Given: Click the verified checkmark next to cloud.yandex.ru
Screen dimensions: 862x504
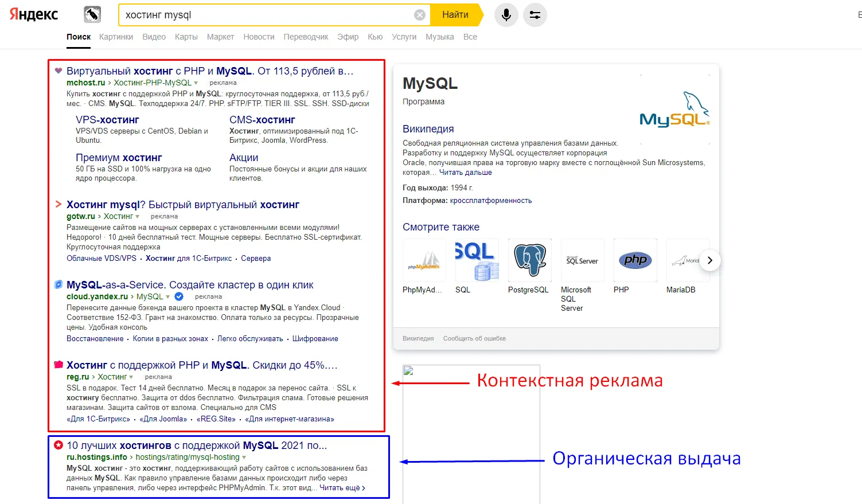Looking at the screenshot, I should 179,296.
